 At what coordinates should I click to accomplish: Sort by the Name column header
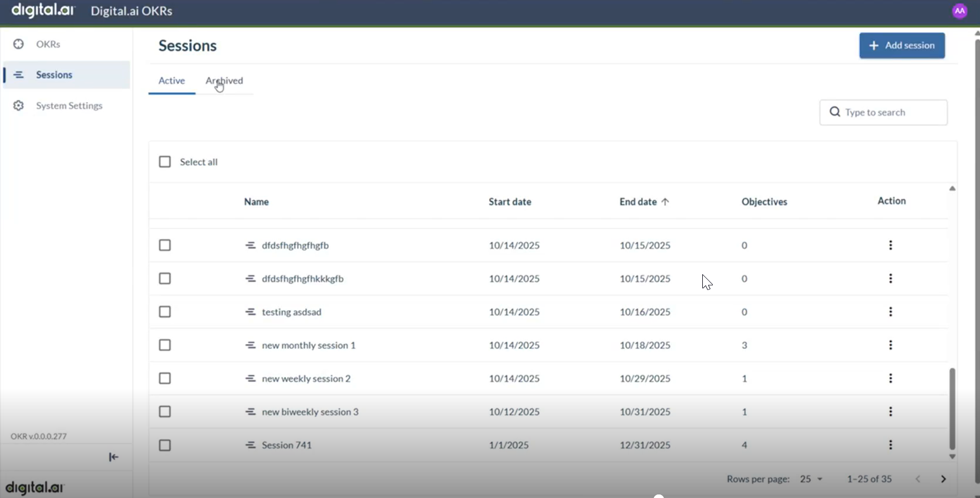(256, 201)
